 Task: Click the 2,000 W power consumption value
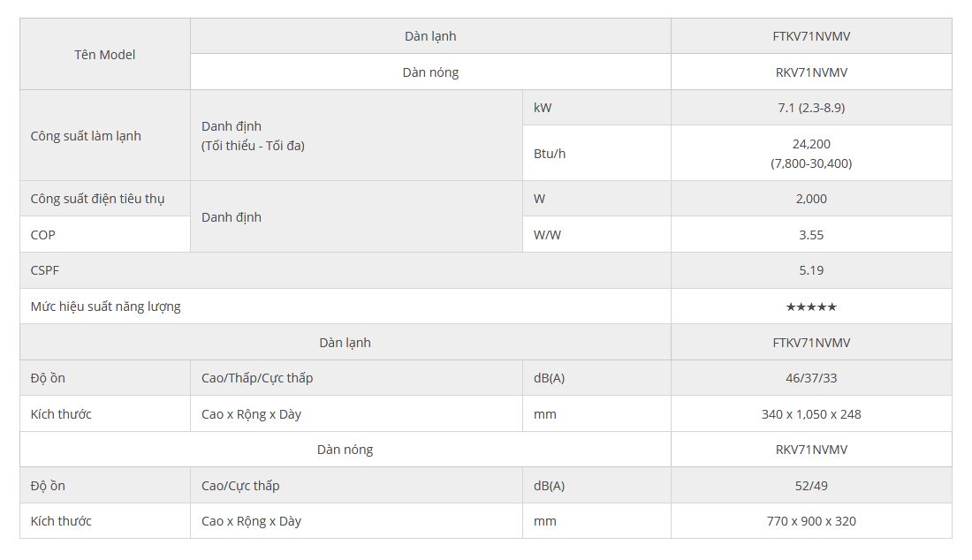click(811, 199)
